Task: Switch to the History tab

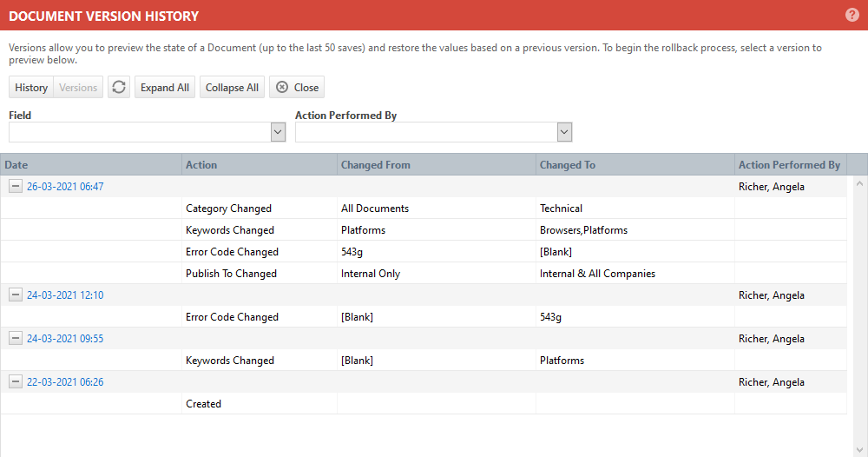Action: point(31,87)
